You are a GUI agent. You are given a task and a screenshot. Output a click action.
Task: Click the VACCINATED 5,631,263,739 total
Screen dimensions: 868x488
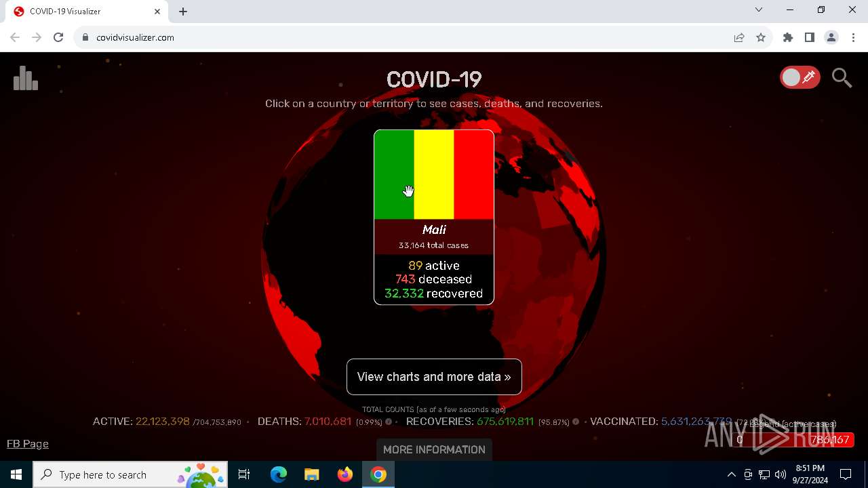point(661,422)
